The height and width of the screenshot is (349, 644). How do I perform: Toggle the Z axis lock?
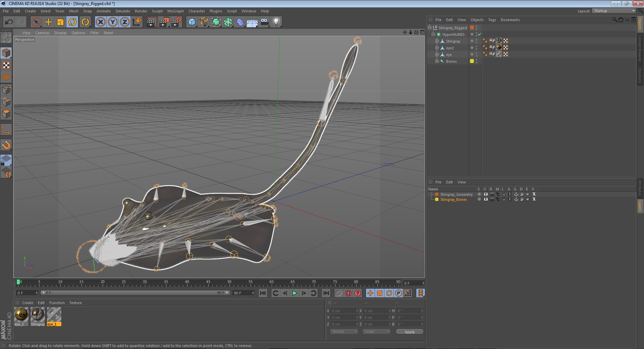(x=125, y=22)
